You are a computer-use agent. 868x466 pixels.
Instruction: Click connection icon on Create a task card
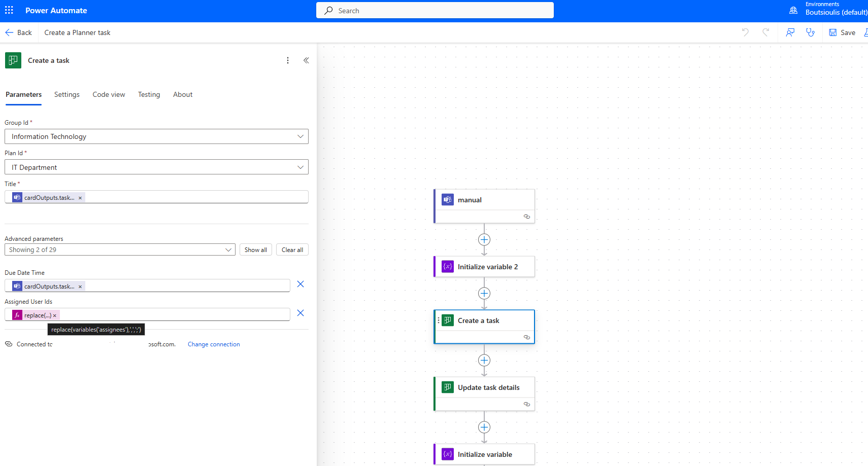click(x=527, y=337)
